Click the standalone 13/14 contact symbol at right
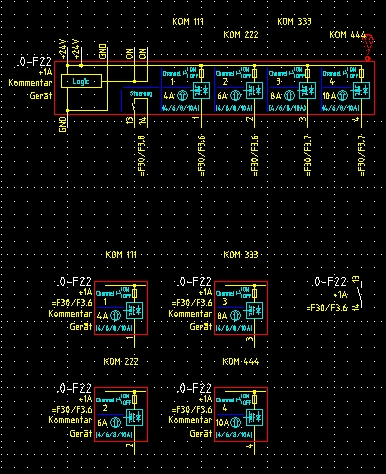The width and height of the screenshot is (386, 474). point(358,293)
